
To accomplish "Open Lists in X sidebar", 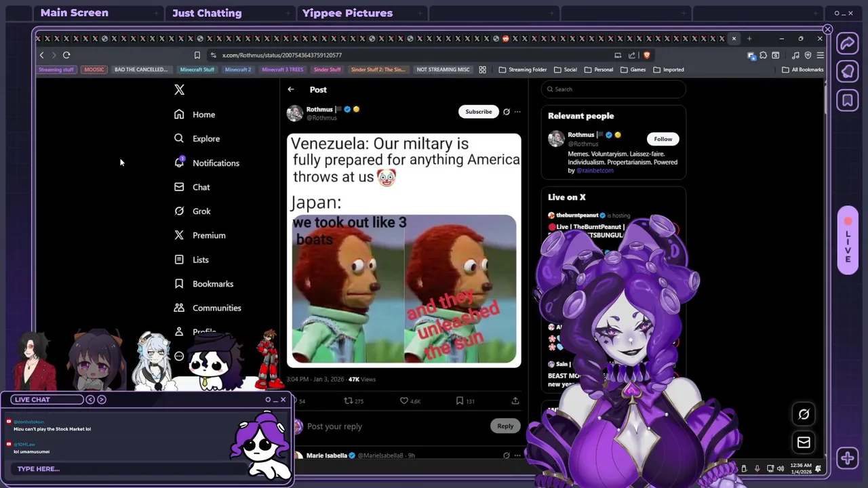I will (191, 260).
